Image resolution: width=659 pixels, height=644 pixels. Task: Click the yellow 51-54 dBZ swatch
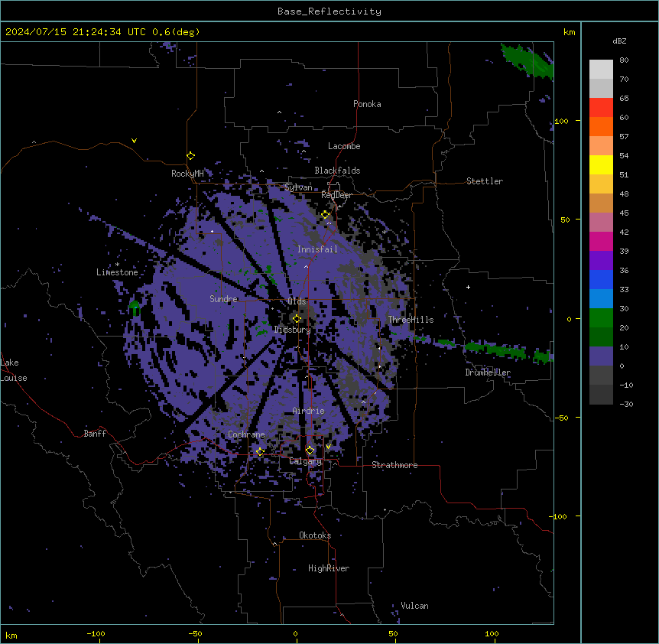click(x=601, y=164)
